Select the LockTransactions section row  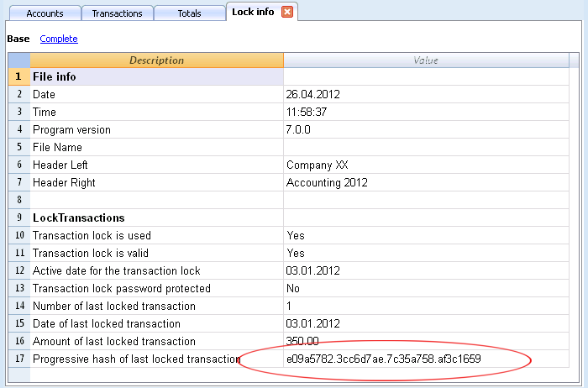(x=288, y=218)
